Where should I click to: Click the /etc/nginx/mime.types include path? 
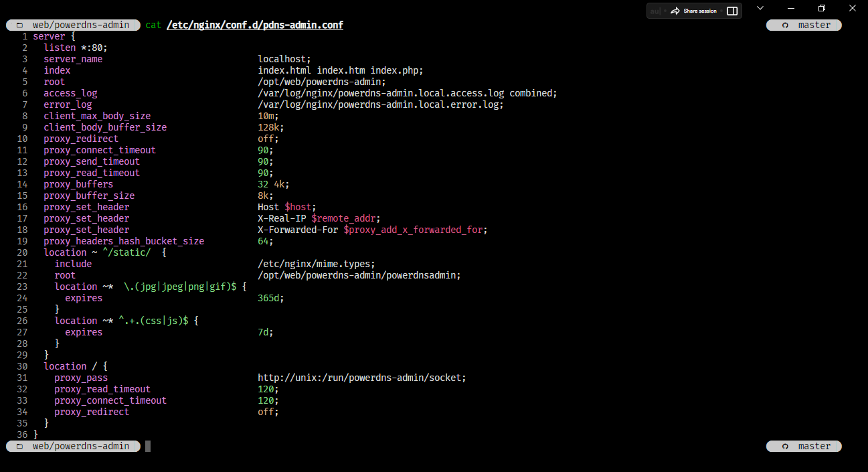[x=317, y=264]
